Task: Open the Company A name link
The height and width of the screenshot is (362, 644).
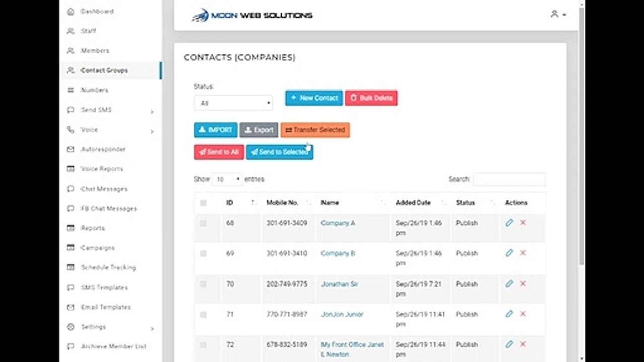Action: (x=338, y=223)
